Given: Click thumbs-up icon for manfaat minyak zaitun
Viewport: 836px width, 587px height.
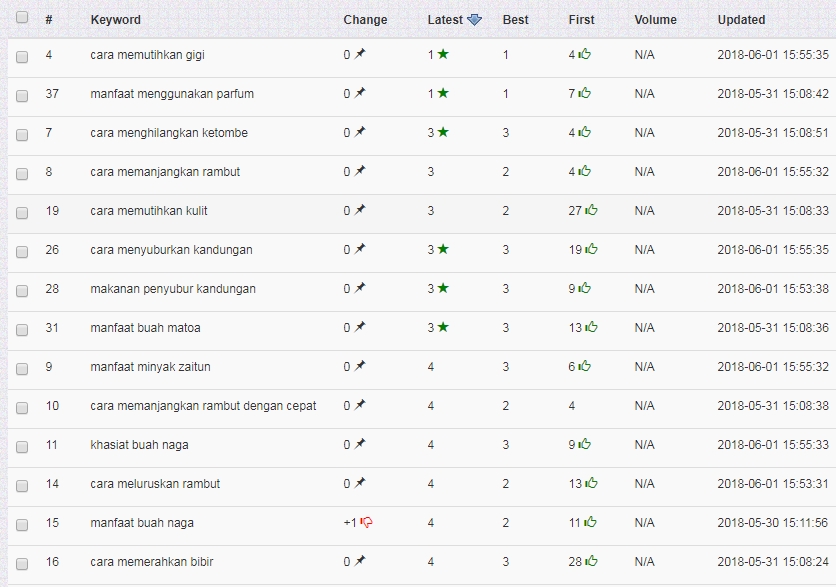Looking at the screenshot, I should tap(585, 365).
